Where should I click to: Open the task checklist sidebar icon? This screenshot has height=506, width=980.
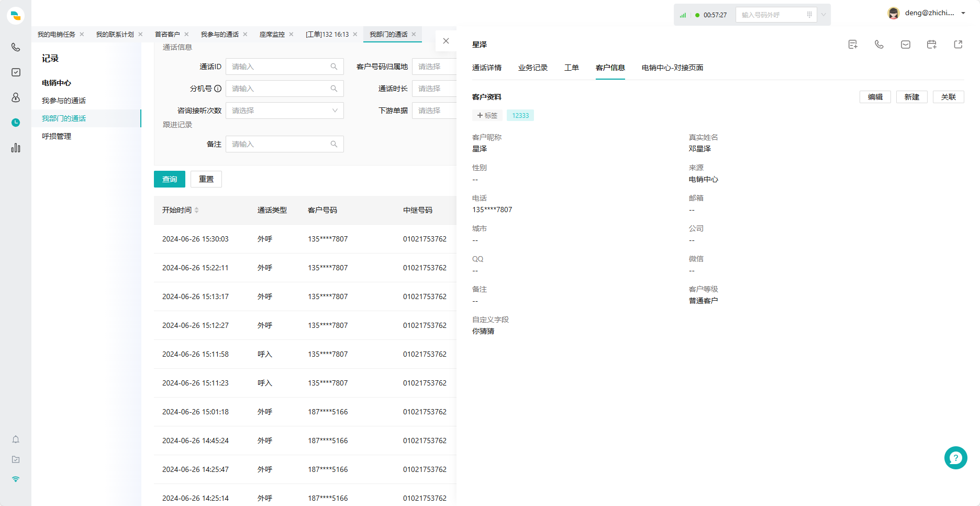click(x=16, y=72)
